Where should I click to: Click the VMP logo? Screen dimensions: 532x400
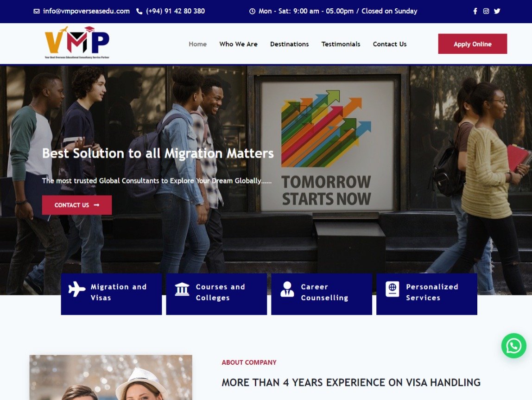point(77,42)
